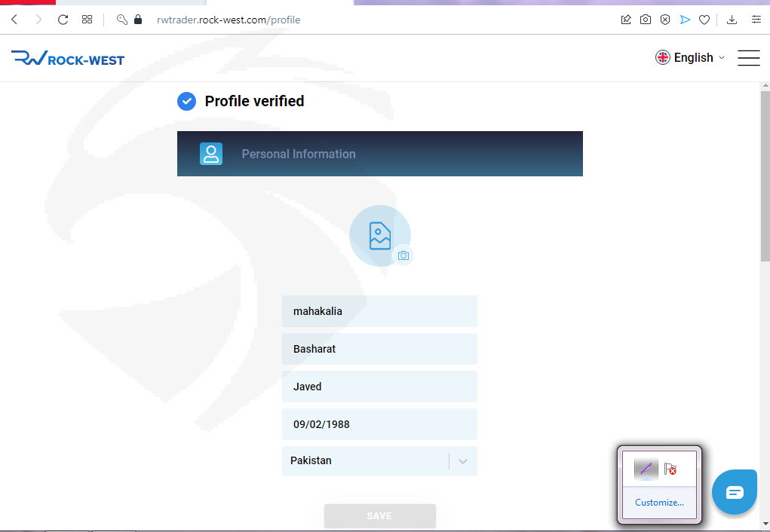770x532 pixels.
Task: Add page to bookmarks with heart icon
Action: click(x=704, y=20)
